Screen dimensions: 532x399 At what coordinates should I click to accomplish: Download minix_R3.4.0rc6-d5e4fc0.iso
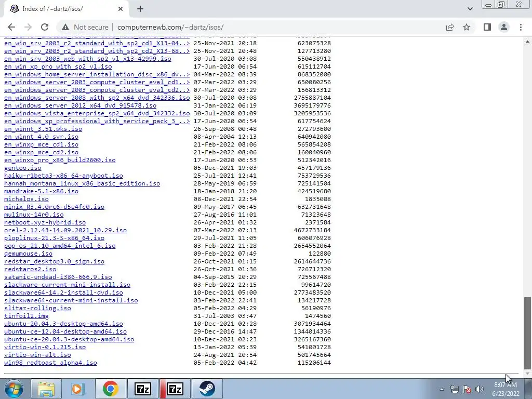pyautogui.click(x=54, y=207)
